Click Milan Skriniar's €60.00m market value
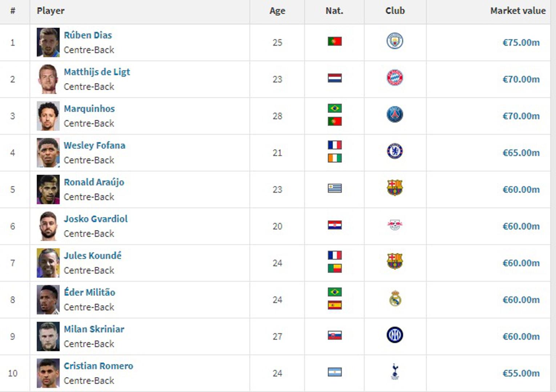The image size is (556, 392). pyautogui.click(x=521, y=337)
